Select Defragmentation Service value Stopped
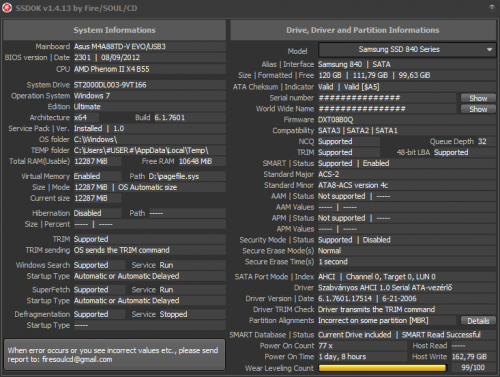 click(x=173, y=314)
